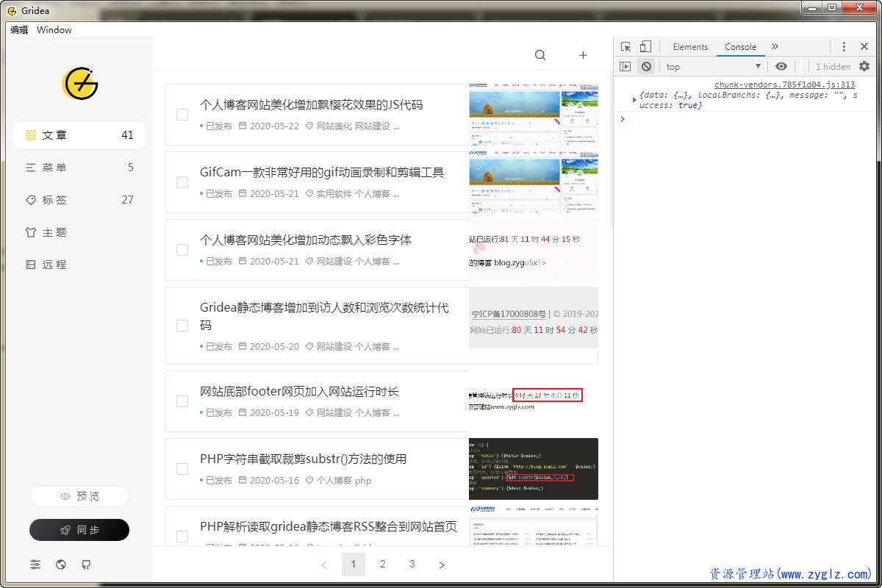Show more DevTools tabs chevron
Viewport: 882px width, 588px height.
(x=775, y=46)
